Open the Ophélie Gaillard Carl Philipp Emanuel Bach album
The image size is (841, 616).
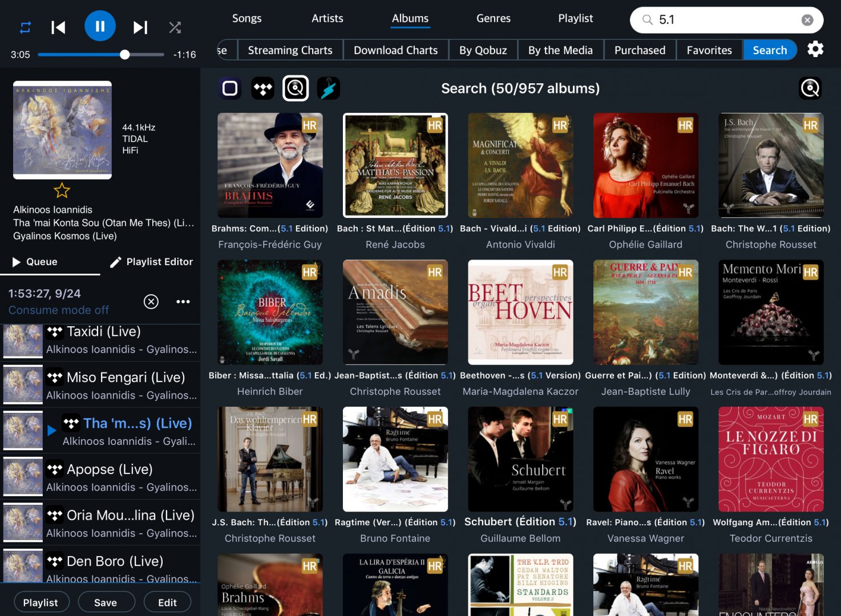coord(646,165)
